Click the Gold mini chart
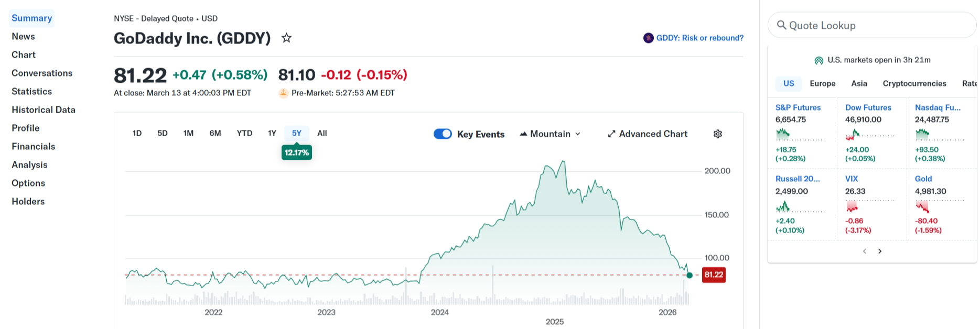 940,206
